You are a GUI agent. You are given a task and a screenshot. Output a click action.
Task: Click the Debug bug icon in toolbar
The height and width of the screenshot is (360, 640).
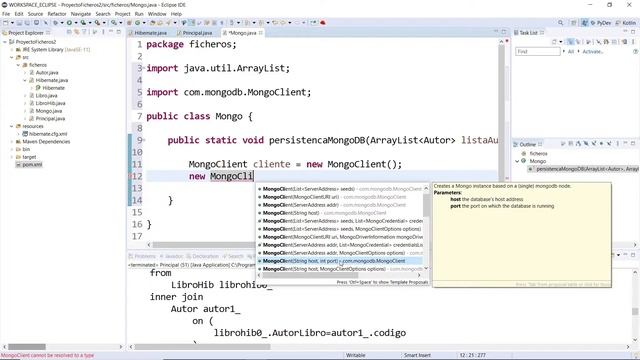(x=56, y=23)
